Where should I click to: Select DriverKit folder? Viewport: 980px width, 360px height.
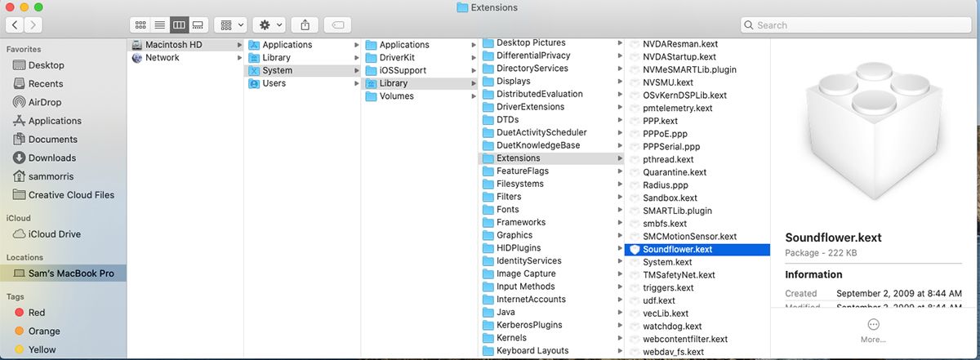coord(419,58)
